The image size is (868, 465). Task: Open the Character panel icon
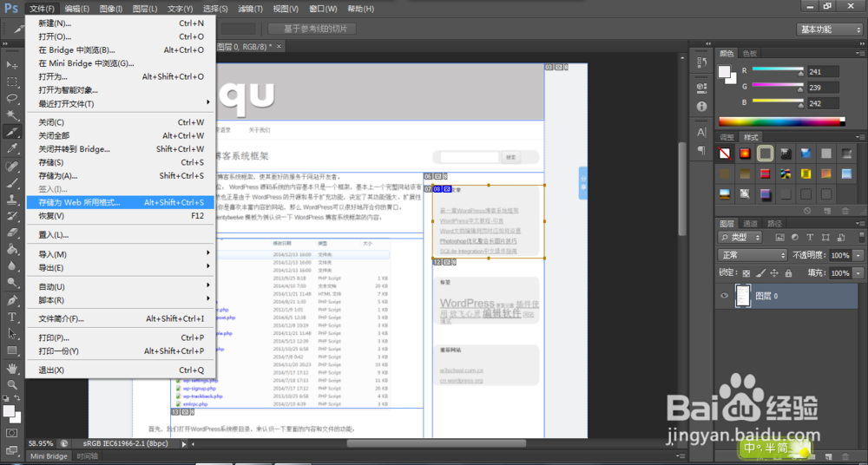click(x=701, y=133)
